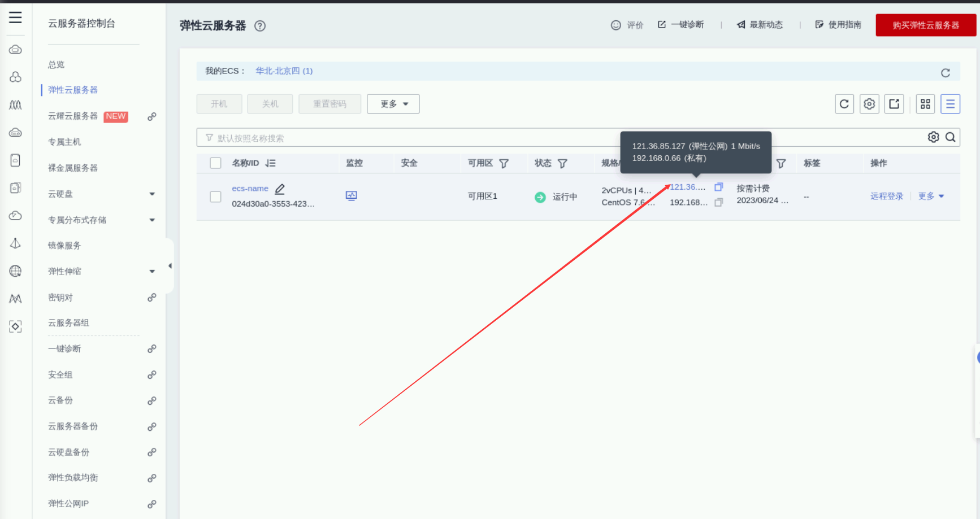980x519 pixels.
Task: Sort the list by 名称/ID
Action: point(271,163)
